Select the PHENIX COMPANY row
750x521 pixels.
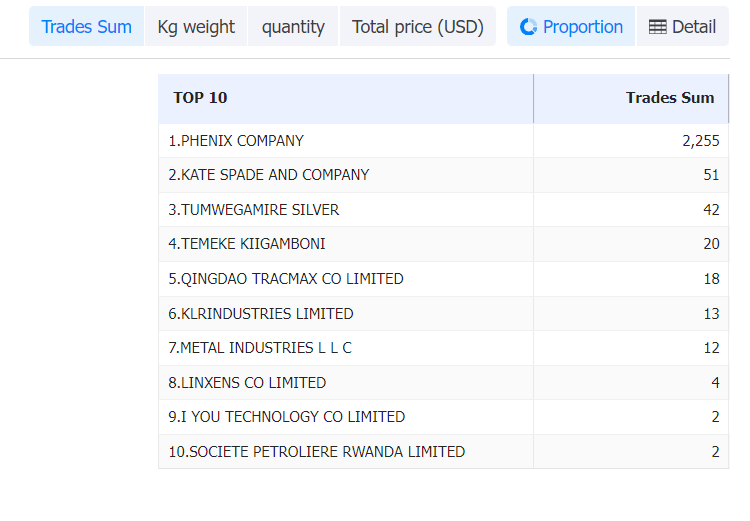pyautogui.click(x=236, y=141)
